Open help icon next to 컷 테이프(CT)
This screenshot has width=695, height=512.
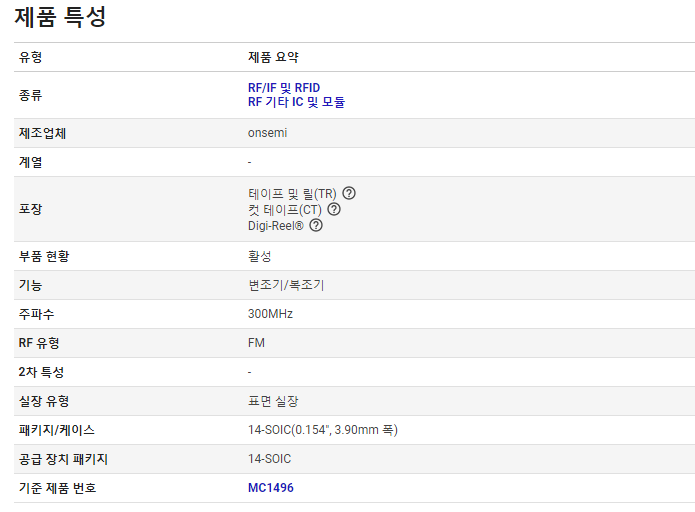point(334,209)
